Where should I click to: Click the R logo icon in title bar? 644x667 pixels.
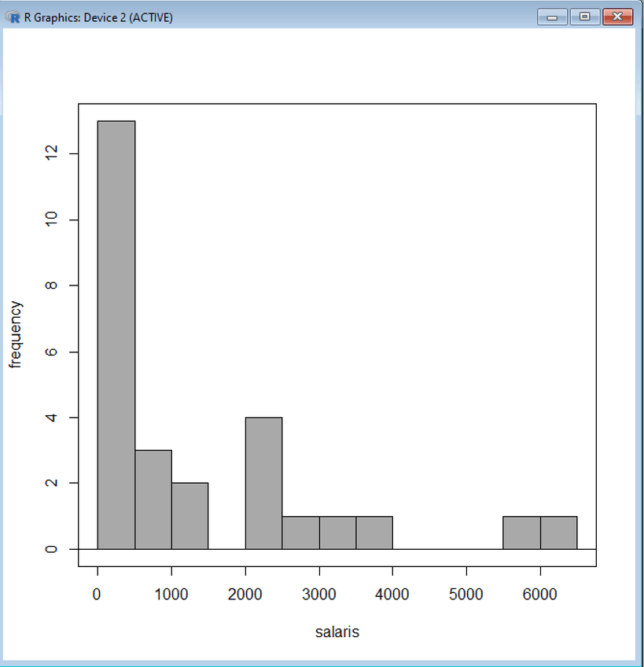pyautogui.click(x=13, y=17)
